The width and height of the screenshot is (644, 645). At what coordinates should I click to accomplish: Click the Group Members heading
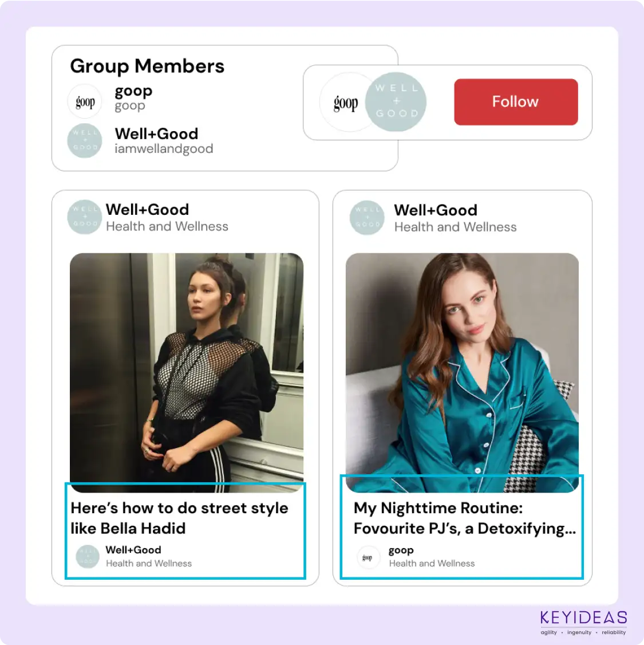tap(147, 66)
